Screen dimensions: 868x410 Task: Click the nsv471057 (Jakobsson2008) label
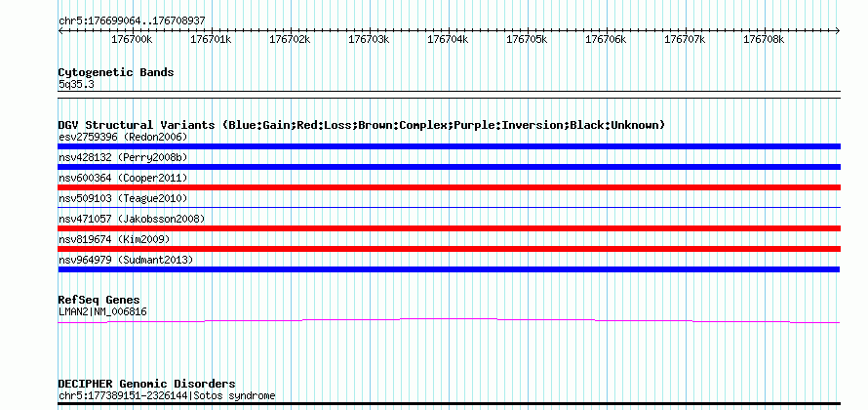point(132,219)
